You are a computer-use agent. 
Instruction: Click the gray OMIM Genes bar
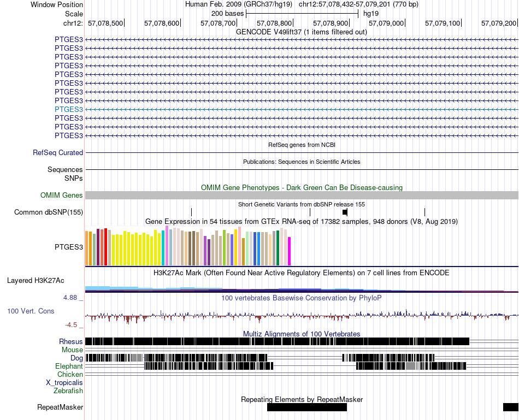pos(302,196)
